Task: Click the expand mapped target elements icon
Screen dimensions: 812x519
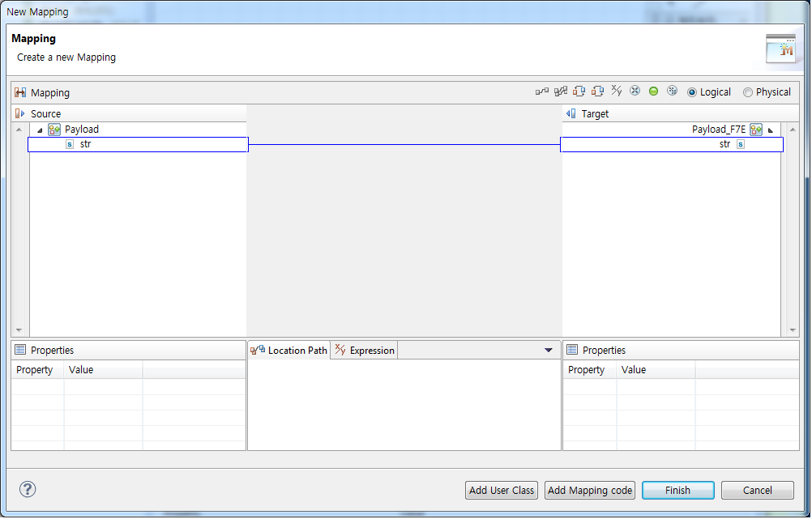Action: click(x=596, y=91)
